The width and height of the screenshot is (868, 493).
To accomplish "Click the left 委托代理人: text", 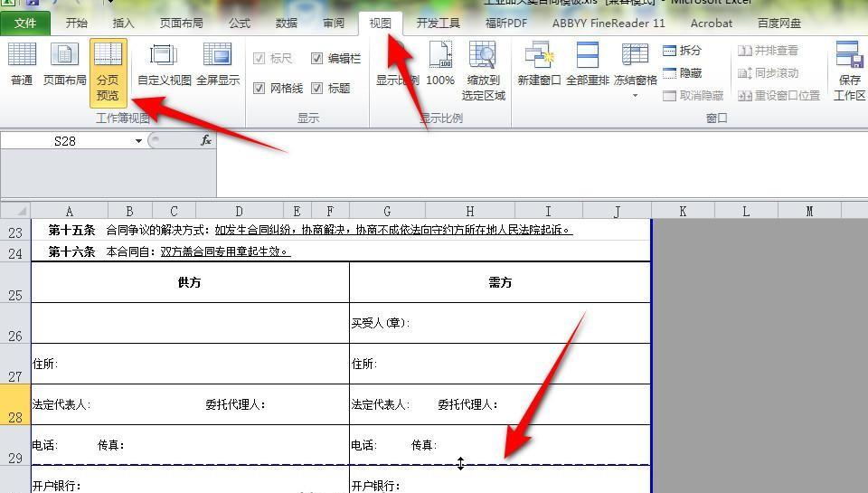I will pos(235,405).
